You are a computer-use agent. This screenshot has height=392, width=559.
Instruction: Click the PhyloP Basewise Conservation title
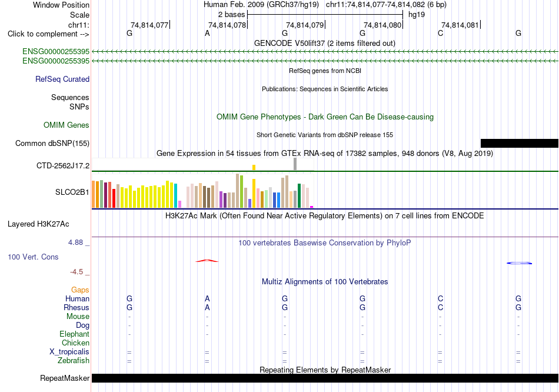click(325, 243)
